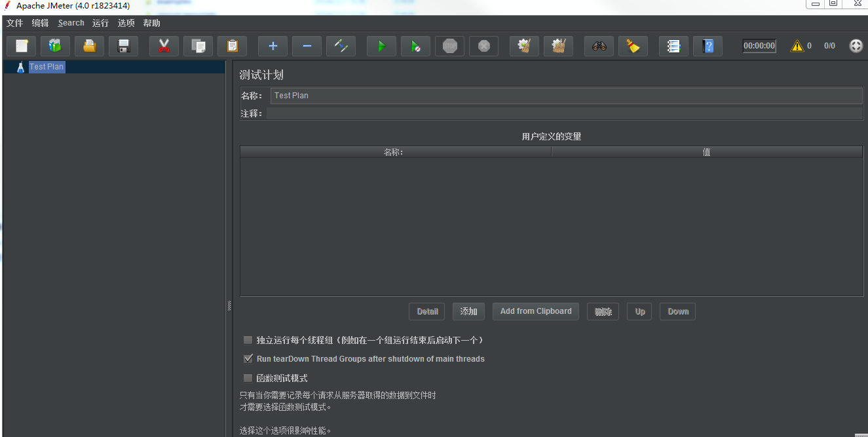Select Test Plan node in tree
Screen dimensions: 868x437
click(x=47, y=67)
